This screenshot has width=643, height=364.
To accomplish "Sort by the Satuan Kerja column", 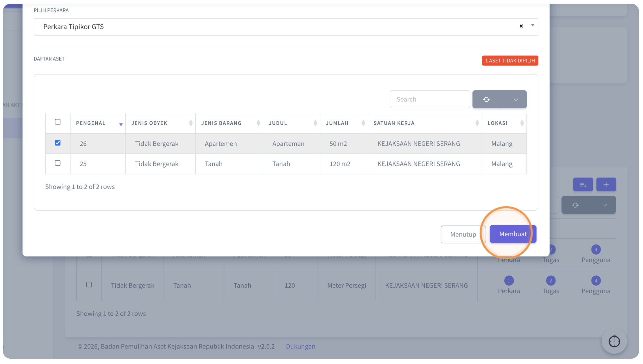I will click(x=425, y=123).
